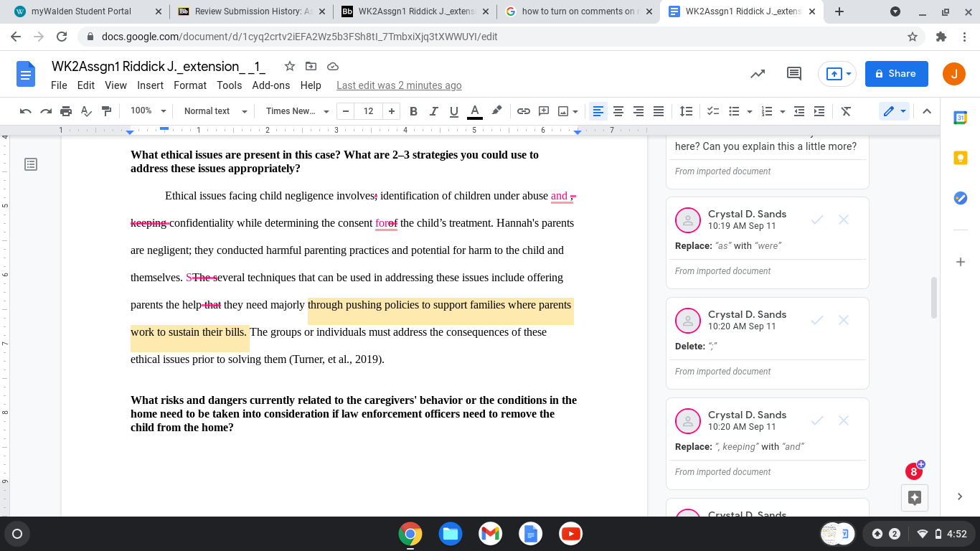Open the activity dashboard trend icon
The width and height of the screenshot is (980, 551).
point(758,73)
